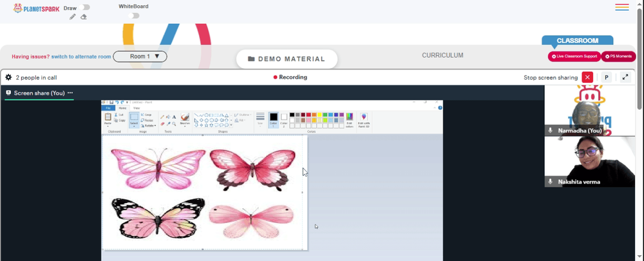Click the 2 people in call label
The image size is (644, 261).
(x=36, y=77)
